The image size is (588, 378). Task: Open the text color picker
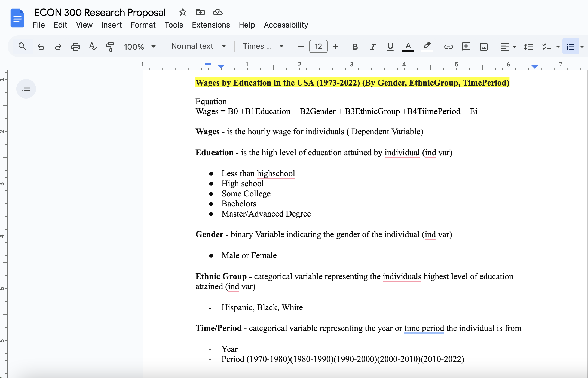(x=408, y=47)
